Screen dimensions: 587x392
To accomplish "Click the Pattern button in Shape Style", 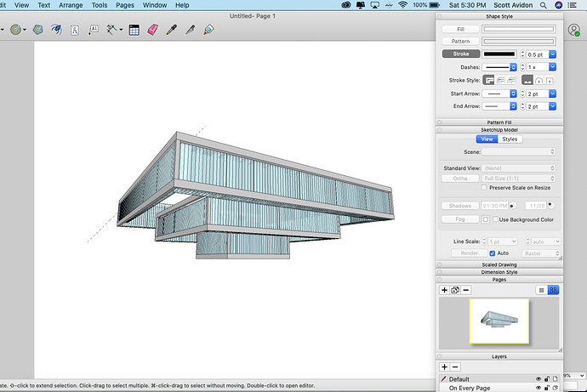I will click(459, 41).
